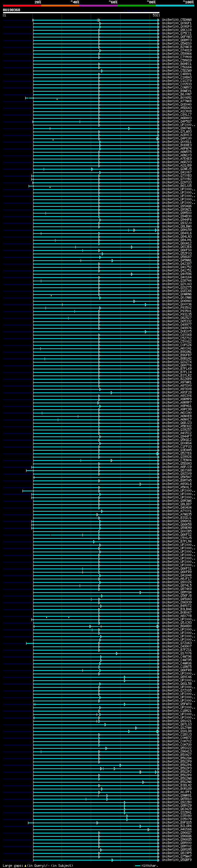
Task: Click the orange ~40% identity legend segment
Action: [x=60, y=6]
